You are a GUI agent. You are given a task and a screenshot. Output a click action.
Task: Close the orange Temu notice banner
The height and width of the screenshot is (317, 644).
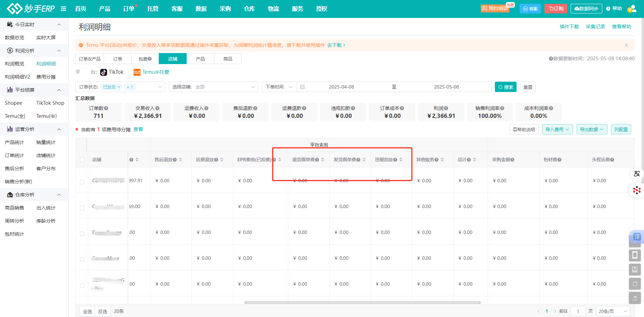click(x=626, y=45)
